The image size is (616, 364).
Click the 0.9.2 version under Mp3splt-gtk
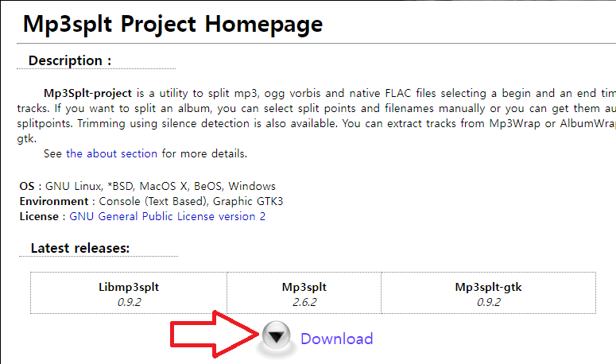point(489,301)
